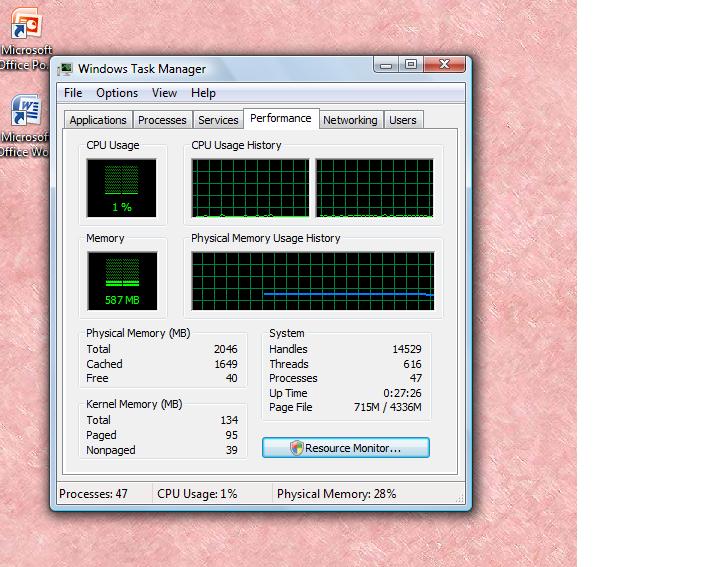Click the Nonpaged value 39
Viewport: 720px width, 567px height.
tap(231, 450)
